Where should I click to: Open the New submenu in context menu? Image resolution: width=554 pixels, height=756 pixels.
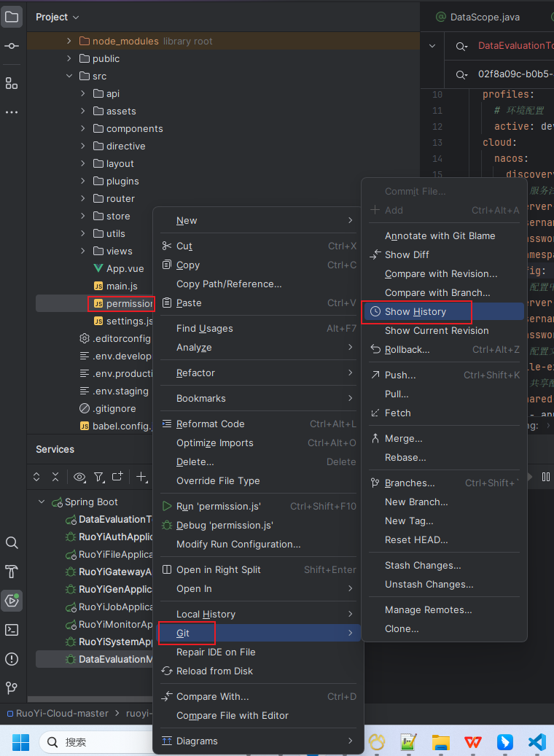(x=258, y=220)
